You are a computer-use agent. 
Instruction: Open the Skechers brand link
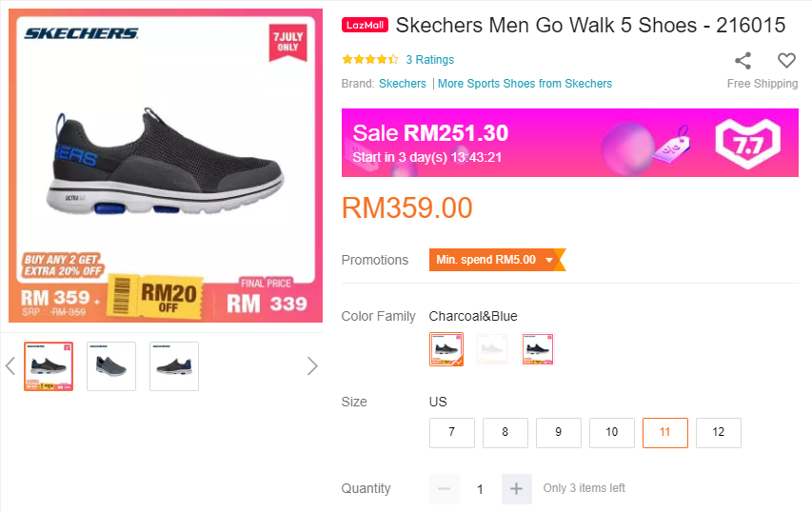pyautogui.click(x=403, y=84)
